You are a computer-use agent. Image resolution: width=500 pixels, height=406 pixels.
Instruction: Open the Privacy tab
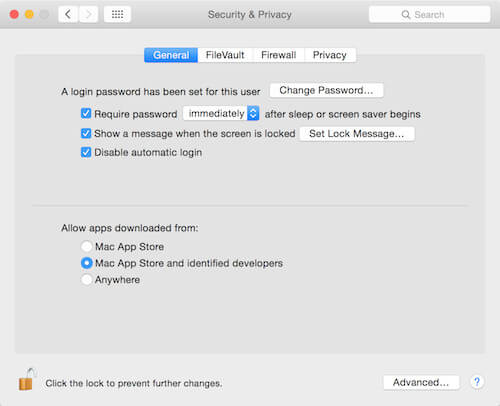[330, 55]
